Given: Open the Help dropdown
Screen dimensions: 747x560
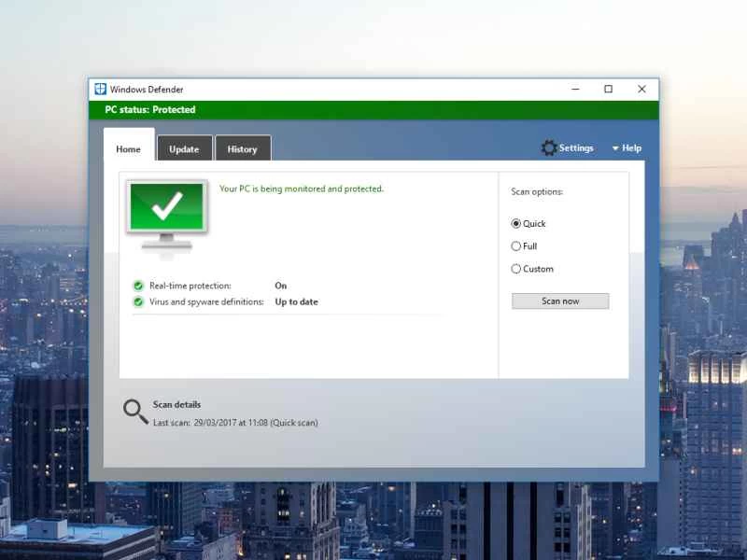Looking at the screenshot, I should 629,147.
